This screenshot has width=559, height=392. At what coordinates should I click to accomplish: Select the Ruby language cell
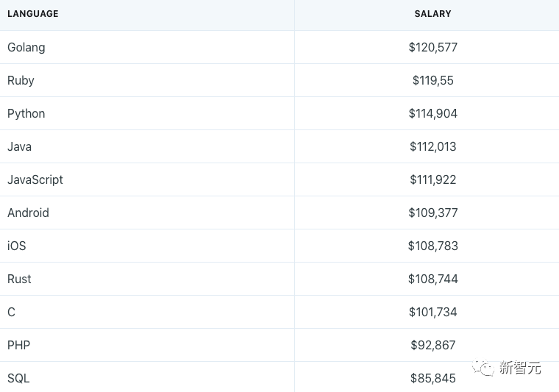click(x=21, y=80)
